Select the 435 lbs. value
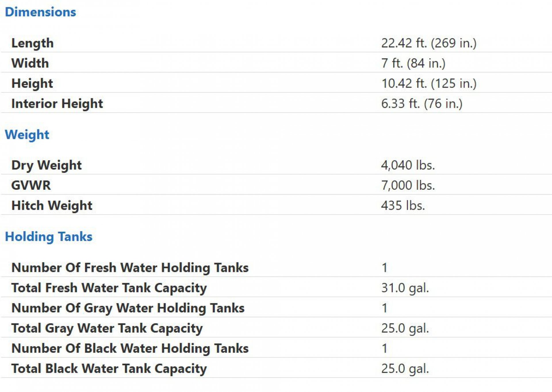 pos(403,206)
